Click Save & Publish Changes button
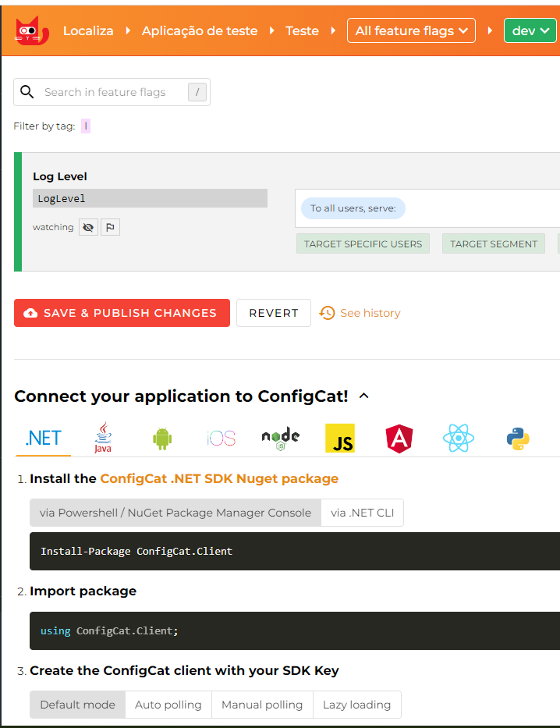This screenshot has width=560, height=728. pos(122,313)
